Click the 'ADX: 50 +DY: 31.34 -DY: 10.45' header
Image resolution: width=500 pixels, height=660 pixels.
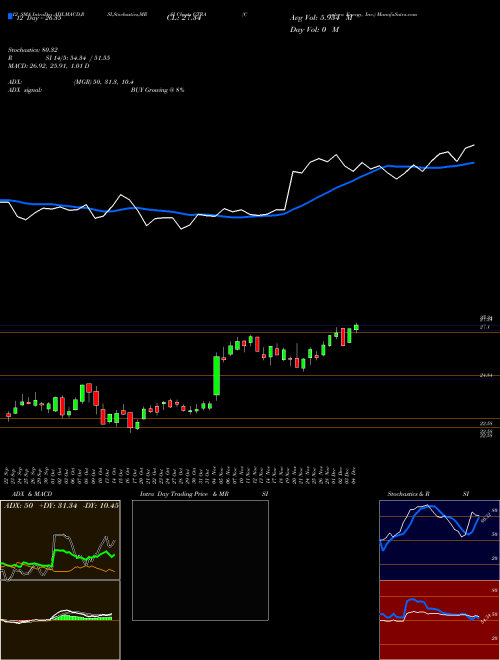61,505
